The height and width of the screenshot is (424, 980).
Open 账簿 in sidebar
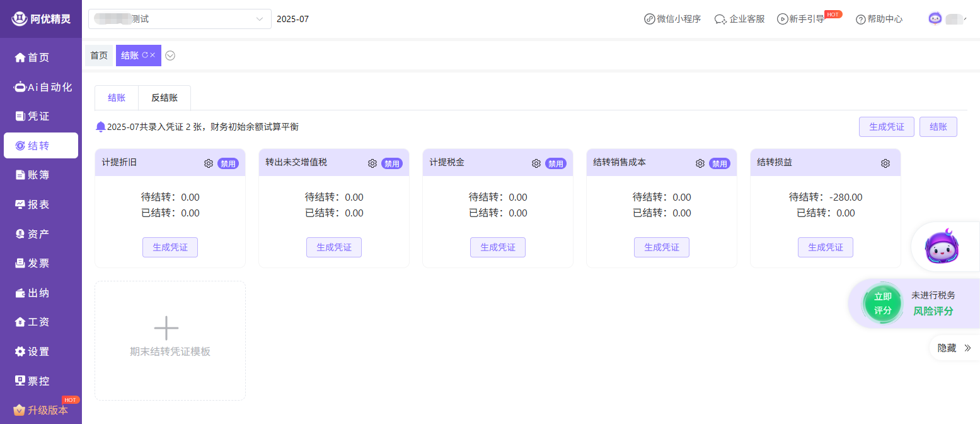pos(38,175)
